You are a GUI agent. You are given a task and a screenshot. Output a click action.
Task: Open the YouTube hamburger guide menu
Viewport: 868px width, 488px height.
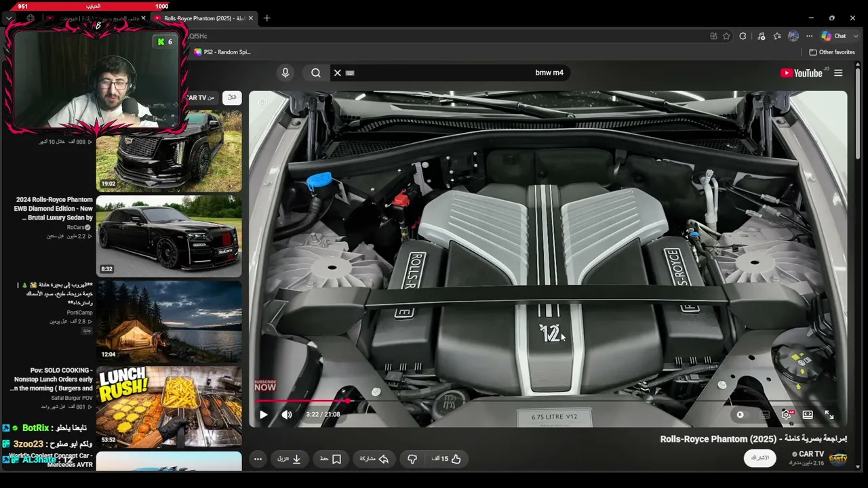[838, 73]
